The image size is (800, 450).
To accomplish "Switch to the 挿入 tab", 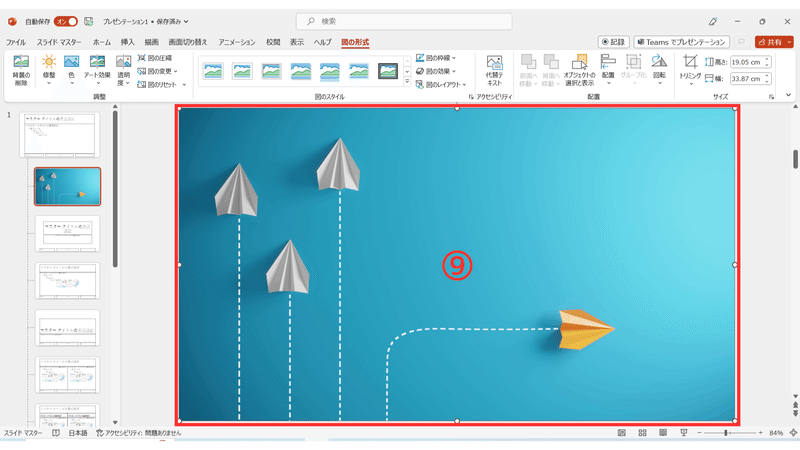I will (128, 42).
